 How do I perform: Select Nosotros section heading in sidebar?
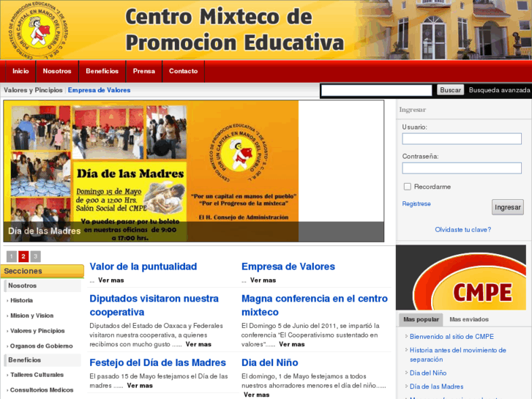click(x=42, y=286)
